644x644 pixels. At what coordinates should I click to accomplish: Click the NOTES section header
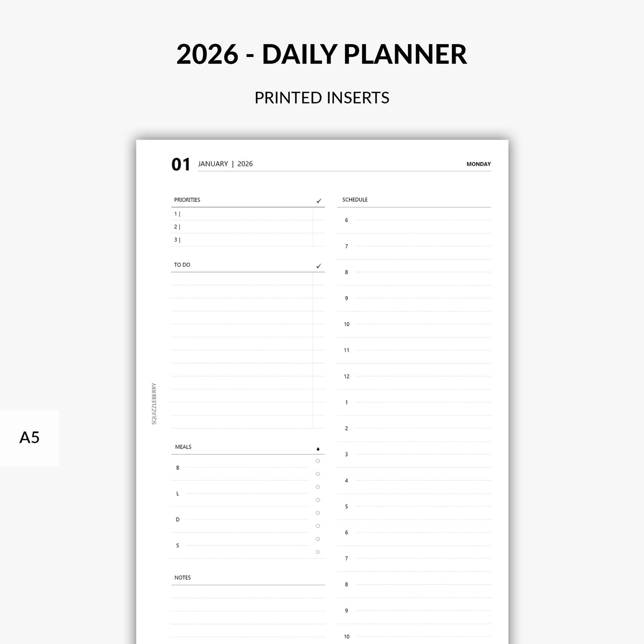pos(182,578)
